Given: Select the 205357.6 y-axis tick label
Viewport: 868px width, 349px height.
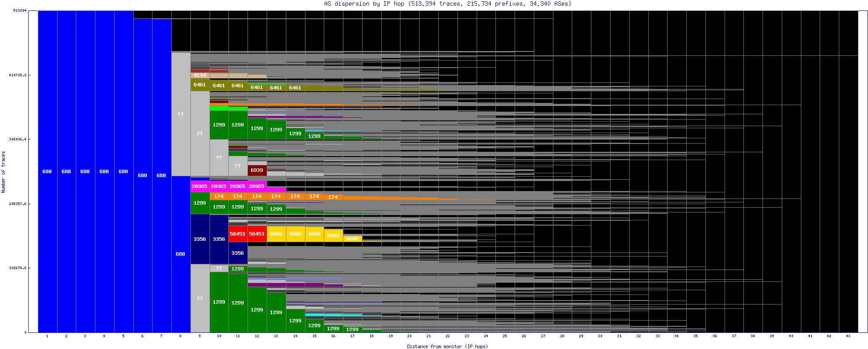Looking at the screenshot, I should pos(17,204).
